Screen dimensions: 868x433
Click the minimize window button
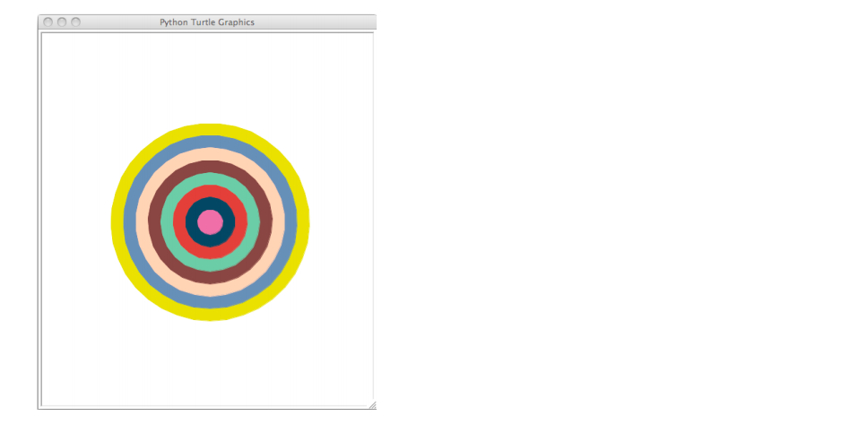(x=62, y=22)
